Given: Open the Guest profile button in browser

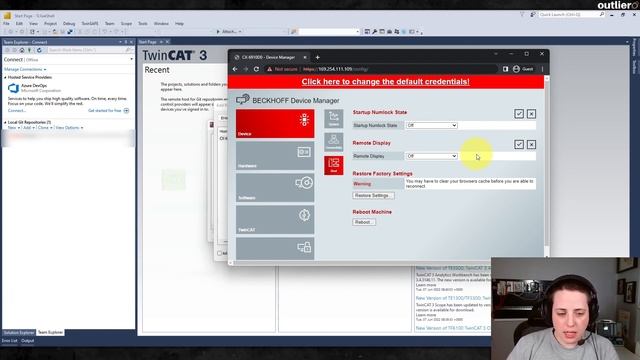Looking at the screenshot, I should 523,69.
